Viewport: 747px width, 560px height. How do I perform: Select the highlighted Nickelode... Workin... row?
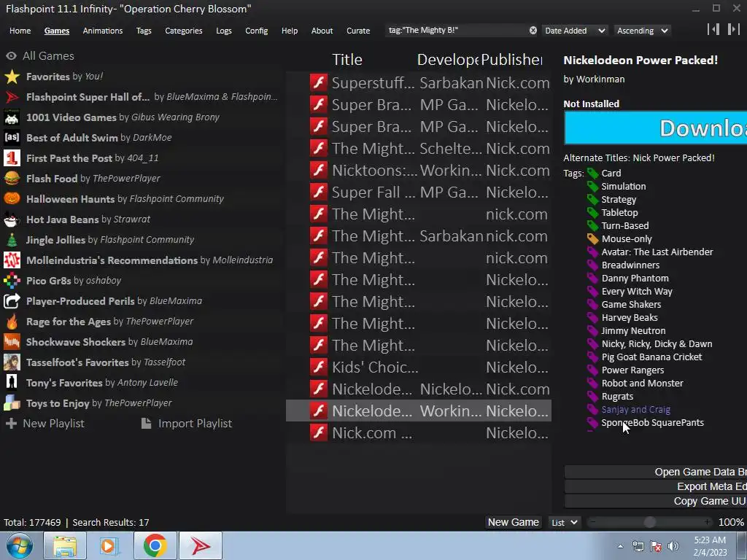click(419, 411)
